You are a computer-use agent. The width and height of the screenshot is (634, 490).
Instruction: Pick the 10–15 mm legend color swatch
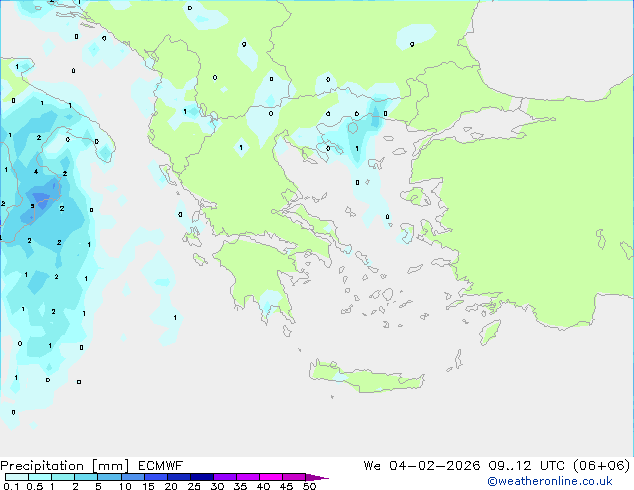pos(132,477)
